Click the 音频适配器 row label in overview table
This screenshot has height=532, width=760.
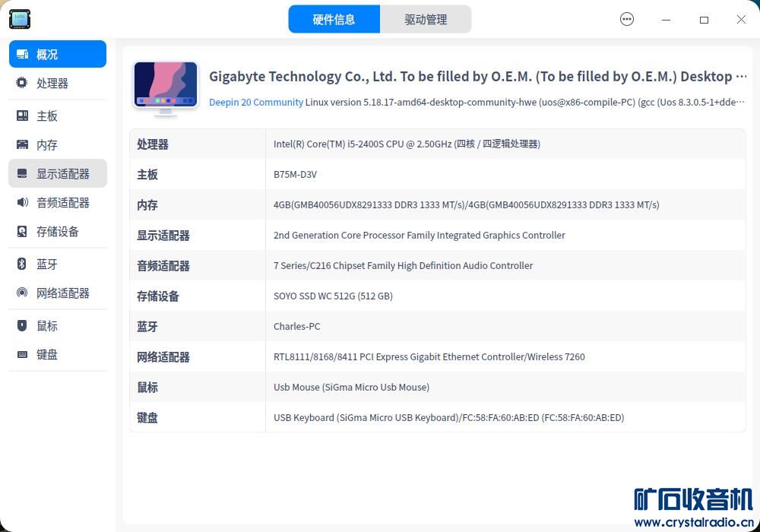point(163,265)
